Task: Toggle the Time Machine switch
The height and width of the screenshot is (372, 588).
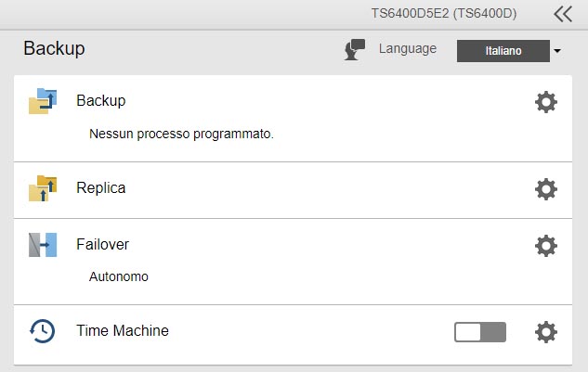Action: 480,332
